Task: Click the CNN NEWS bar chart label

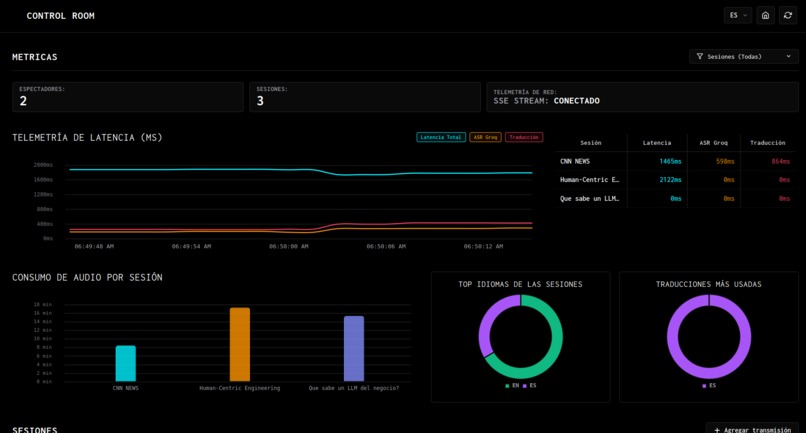Action: 126,388
